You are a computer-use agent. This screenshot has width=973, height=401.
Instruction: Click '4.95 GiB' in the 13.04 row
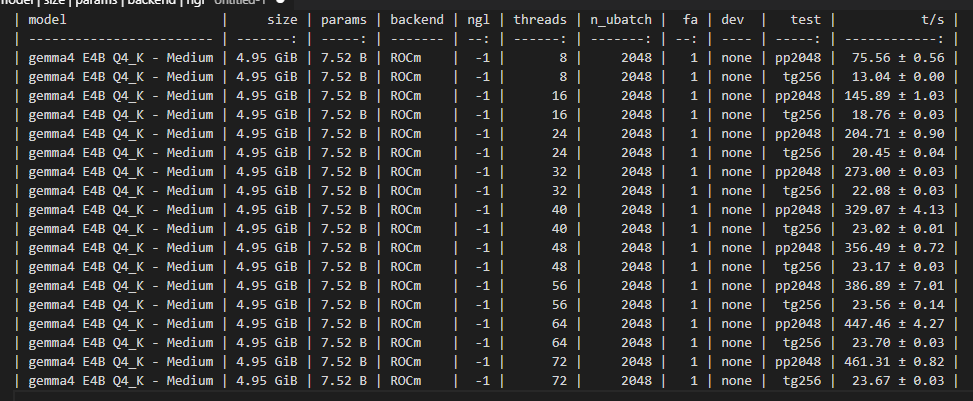click(267, 77)
